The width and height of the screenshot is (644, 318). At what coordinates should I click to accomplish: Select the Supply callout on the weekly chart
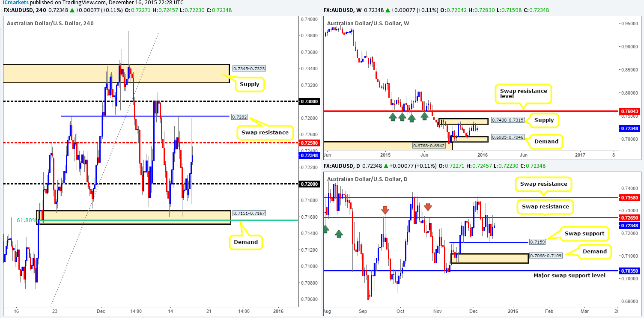click(x=544, y=120)
